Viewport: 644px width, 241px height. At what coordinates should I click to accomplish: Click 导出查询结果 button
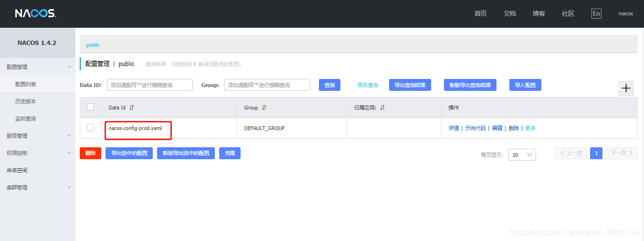[x=410, y=85]
